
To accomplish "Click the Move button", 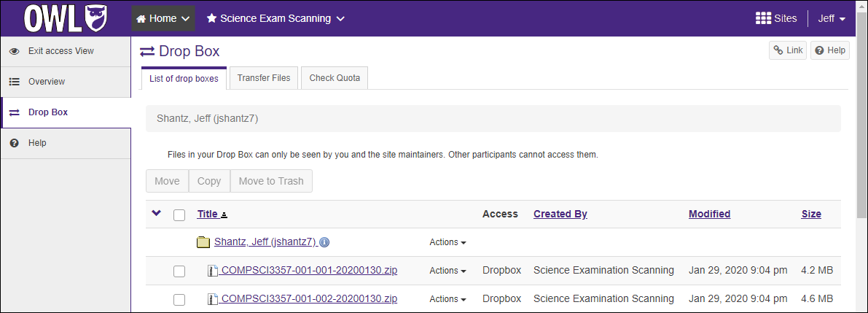I will click(167, 181).
